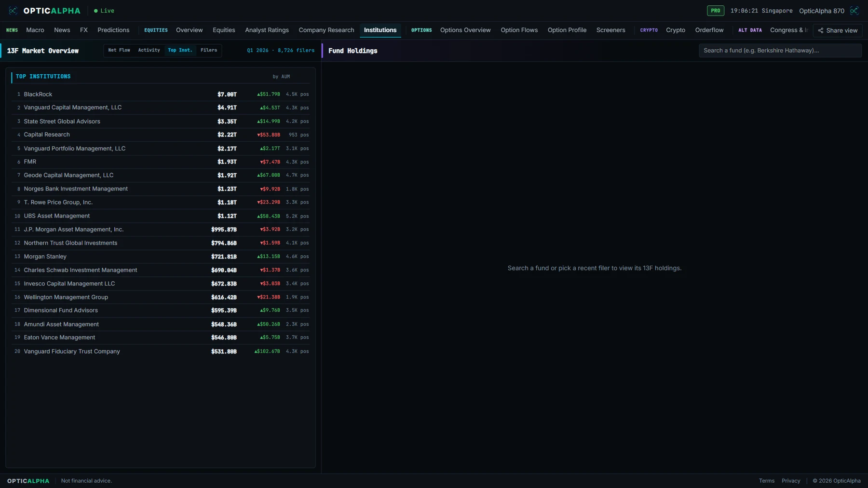Open the Screeners tab
This screenshot has width=868, height=488.
[610, 30]
